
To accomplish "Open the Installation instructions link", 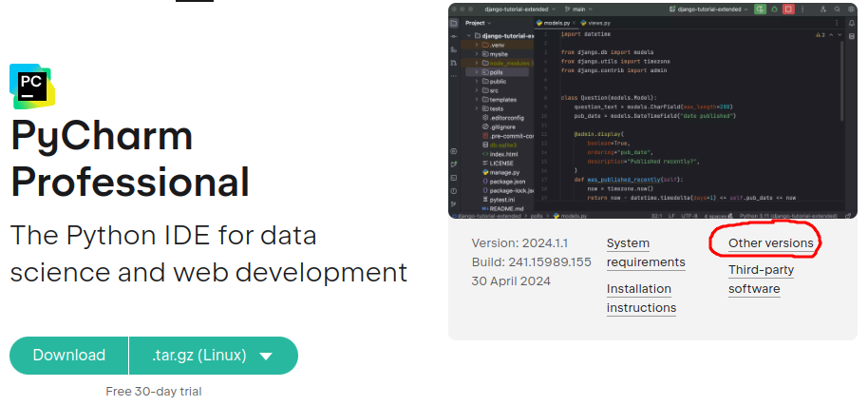I will tap(641, 298).
